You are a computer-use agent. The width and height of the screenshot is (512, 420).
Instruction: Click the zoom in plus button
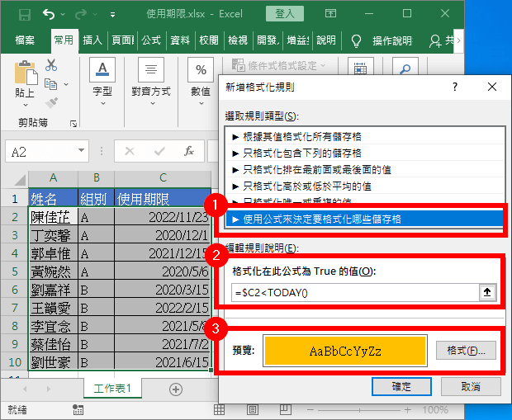tap(407, 410)
